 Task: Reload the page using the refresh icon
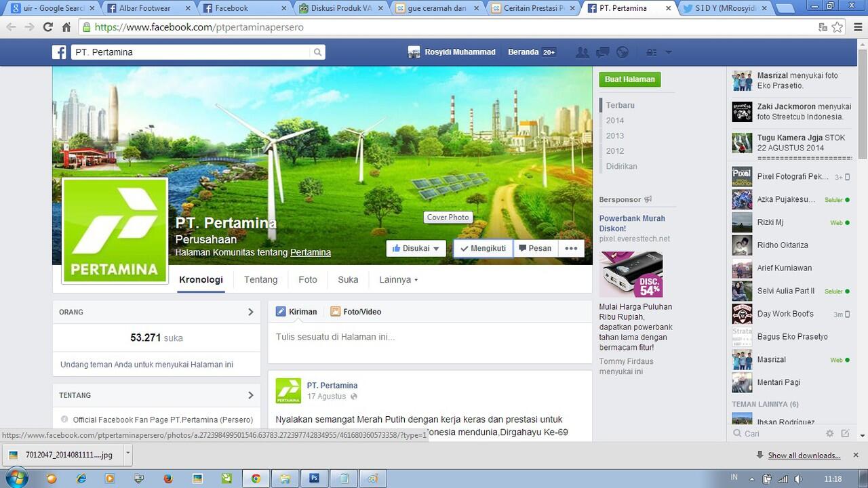pyautogui.click(x=47, y=27)
